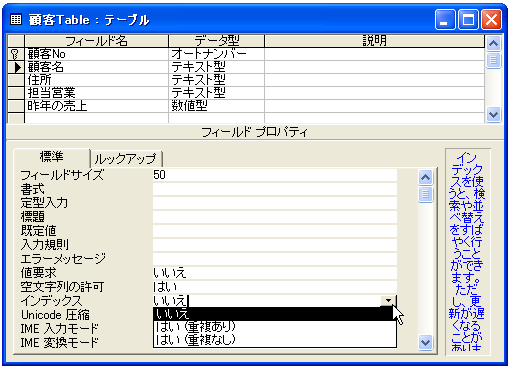
Task: Click the up arrow of the properties scrollbar
Action: coord(425,177)
